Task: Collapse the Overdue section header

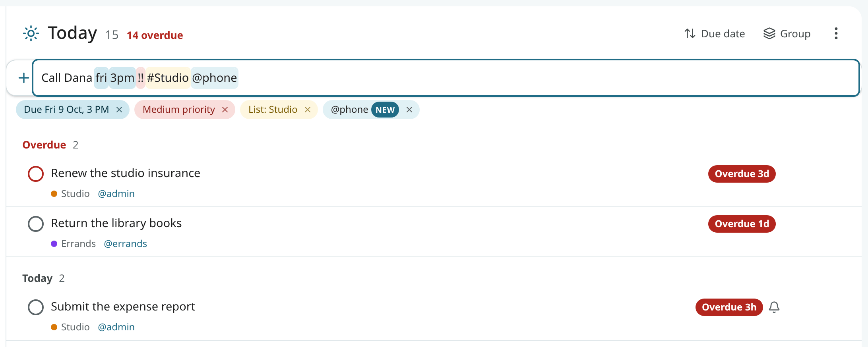Action: [50, 145]
